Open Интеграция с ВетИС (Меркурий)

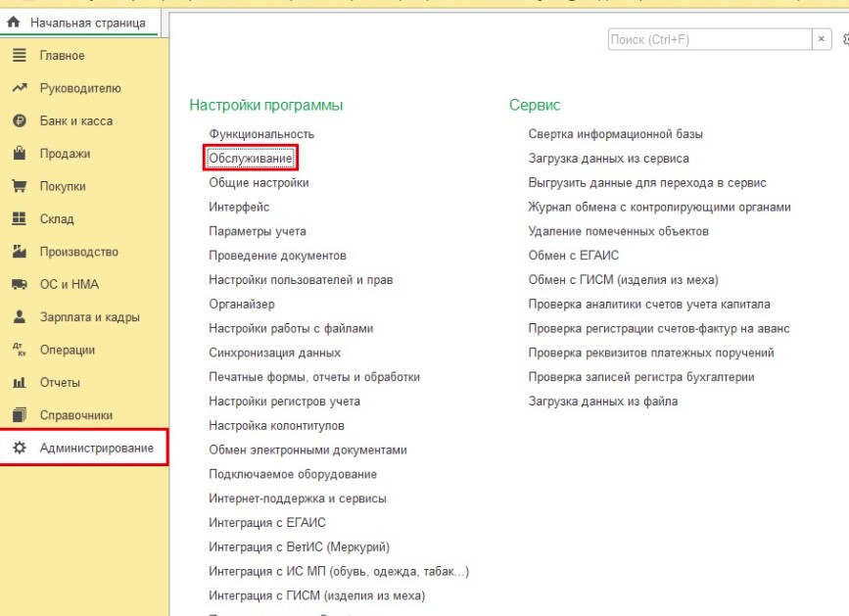pos(299,546)
